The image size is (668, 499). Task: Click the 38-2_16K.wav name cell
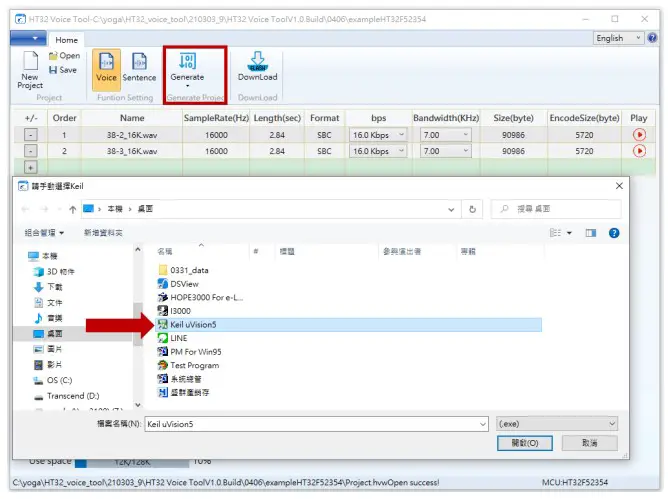click(132, 135)
